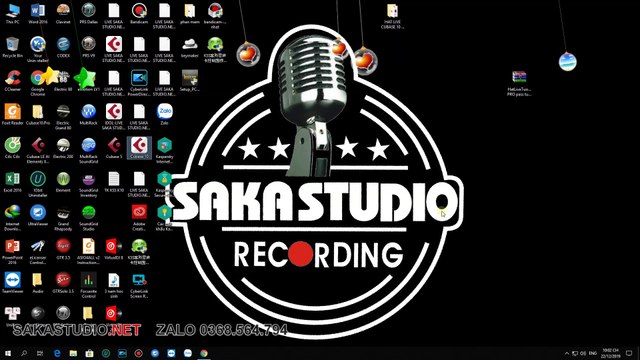Select the Electric Grand 80 icon
640x360 pixels.
63,117
